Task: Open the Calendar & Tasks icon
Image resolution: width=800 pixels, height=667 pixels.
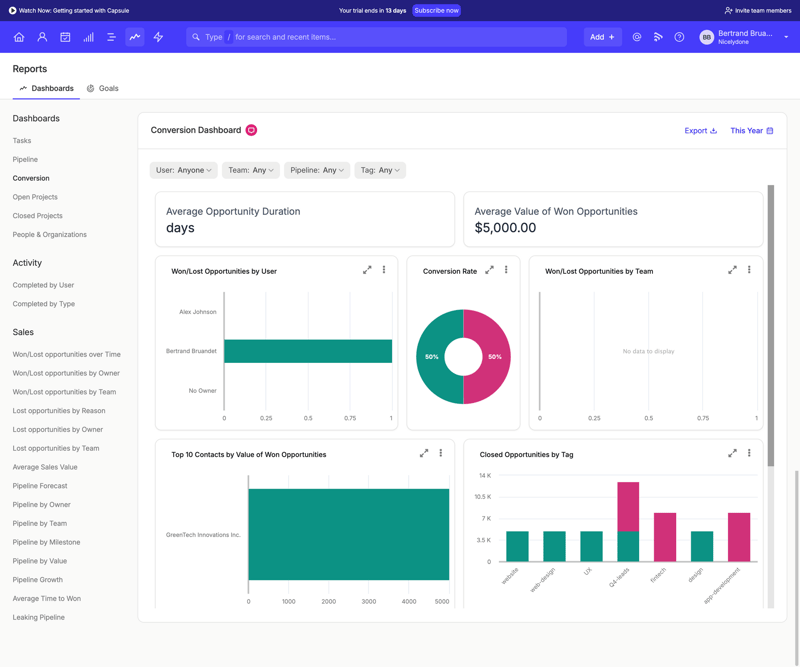Action: (x=65, y=37)
